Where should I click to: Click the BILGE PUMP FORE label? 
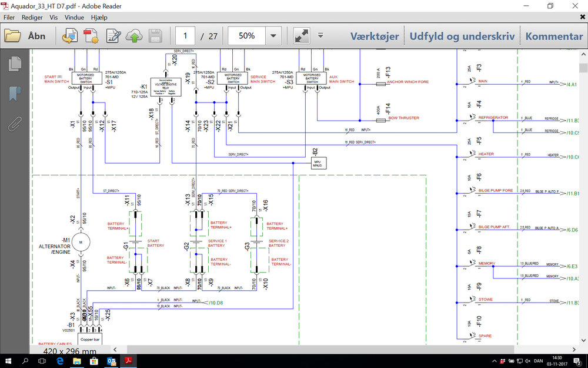pyautogui.click(x=495, y=190)
